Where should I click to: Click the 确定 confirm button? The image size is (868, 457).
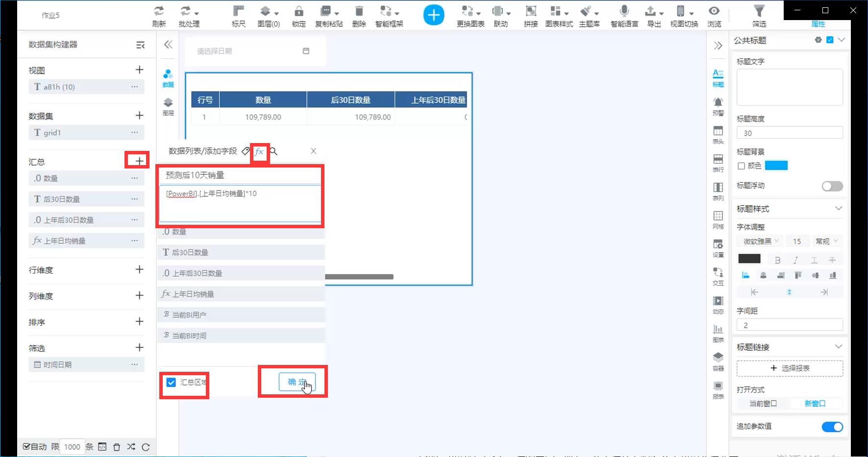coord(297,382)
